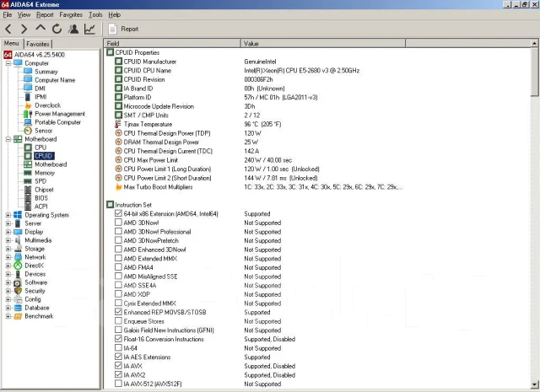This screenshot has height=392, width=540.
Task: Click the Report toolbar button
Action: tap(123, 29)
